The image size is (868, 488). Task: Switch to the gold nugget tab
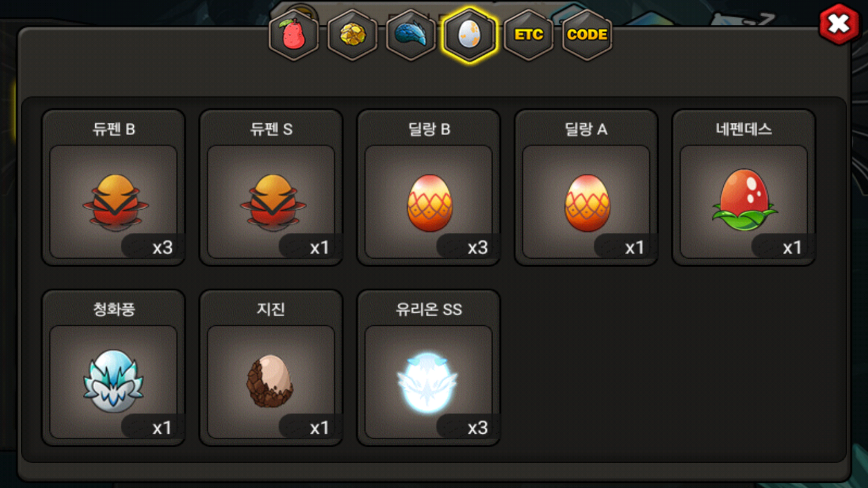pyautogui.click(x=353, y=35)
